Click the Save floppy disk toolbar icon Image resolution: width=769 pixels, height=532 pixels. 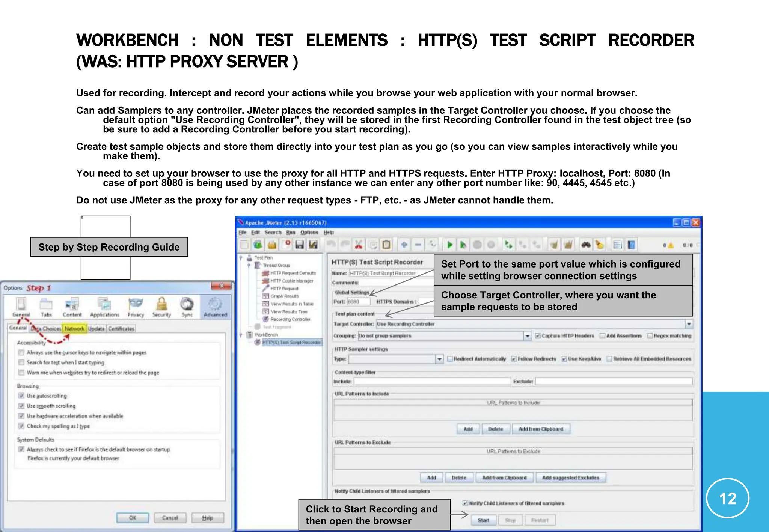click(299, 245)
